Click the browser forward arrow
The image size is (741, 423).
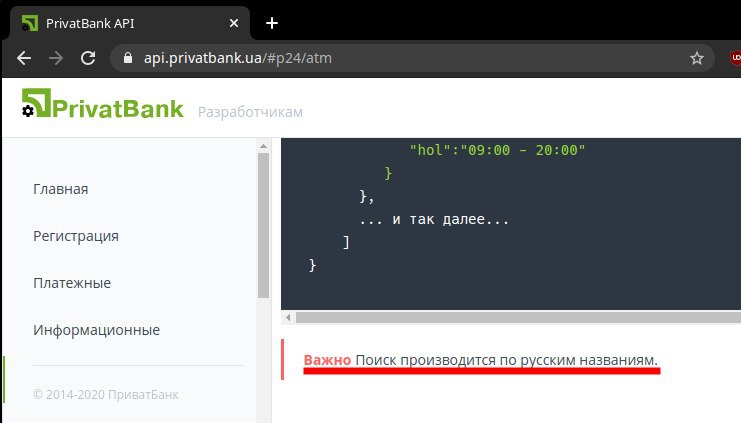point(56,58)
